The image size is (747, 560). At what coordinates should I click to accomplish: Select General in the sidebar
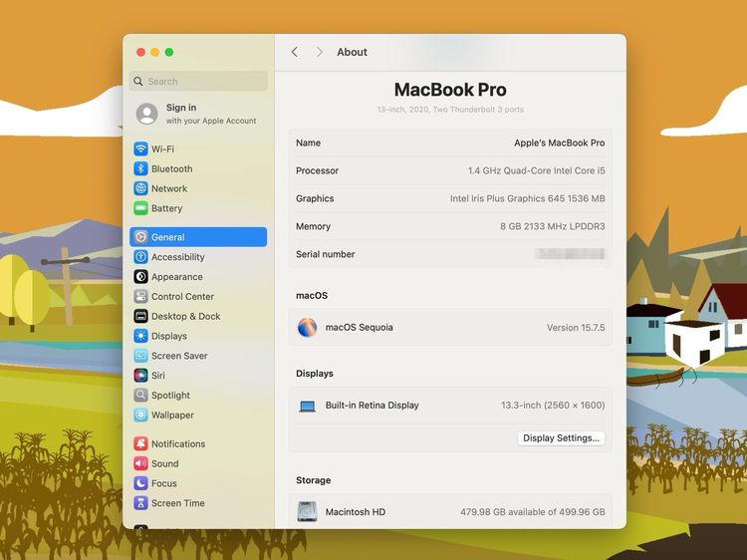[x=198, y=237]
